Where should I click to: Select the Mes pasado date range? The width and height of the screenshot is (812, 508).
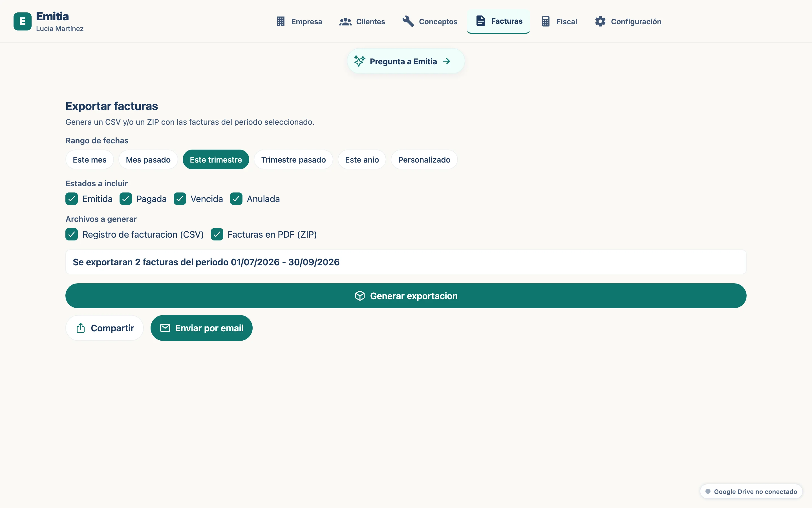click(148, 159)
